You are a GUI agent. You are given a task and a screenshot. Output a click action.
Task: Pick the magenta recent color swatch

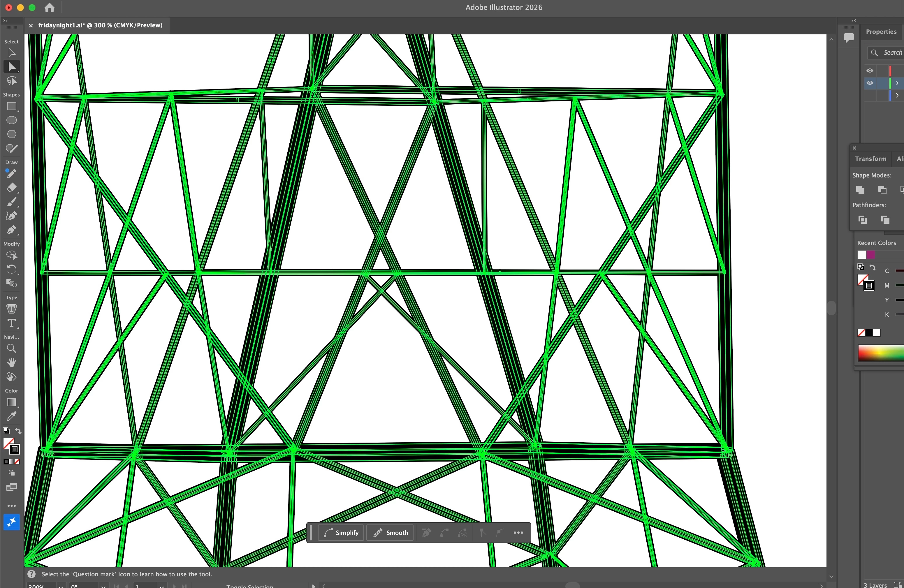[871, 254]
